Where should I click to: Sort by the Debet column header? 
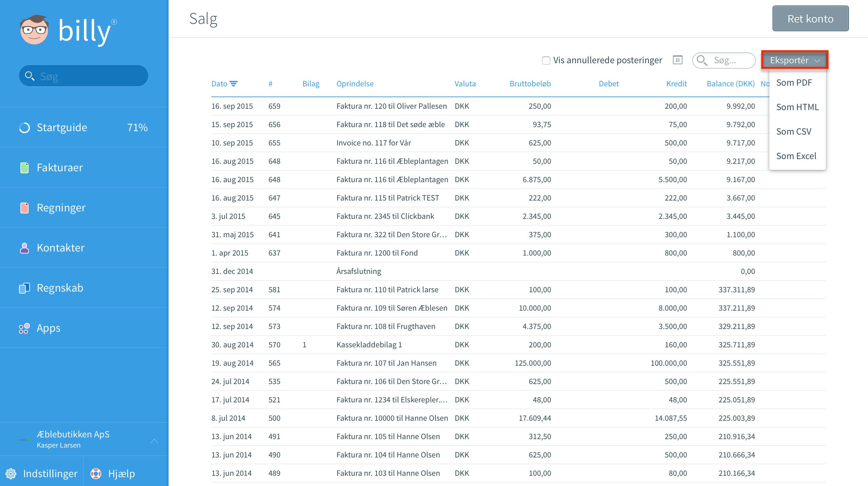609,84
